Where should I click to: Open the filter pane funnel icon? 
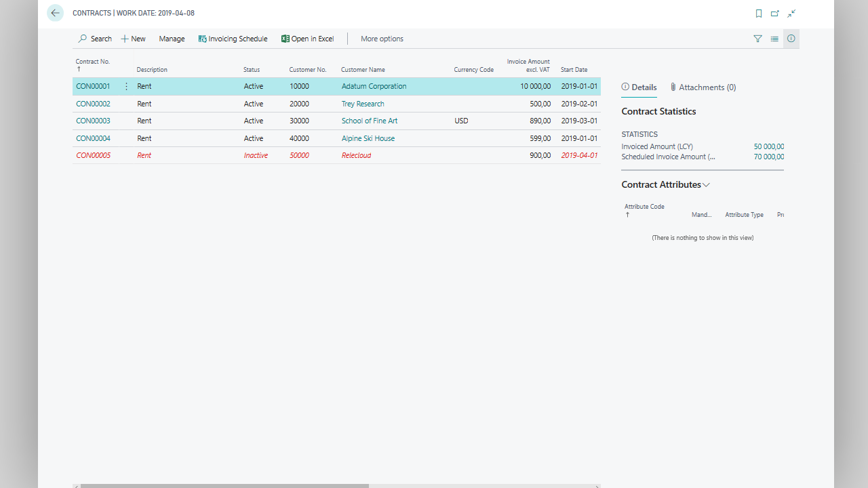pos(758,39)
